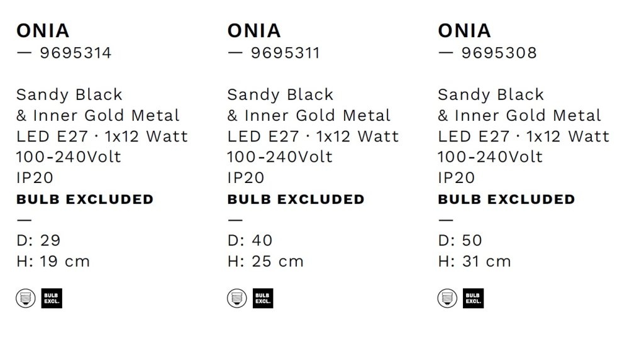Screen dimensions: 644x361
Task: Click the H: 25 cm height text
Action: click(x=265, y=261)
